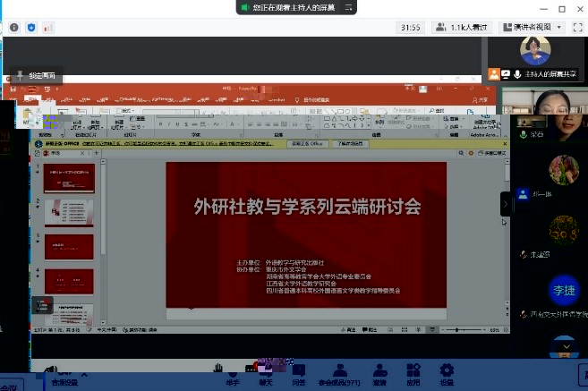Open participants list (971)
588x391 pixels.
pyautogui.click(x=339, y=374)
